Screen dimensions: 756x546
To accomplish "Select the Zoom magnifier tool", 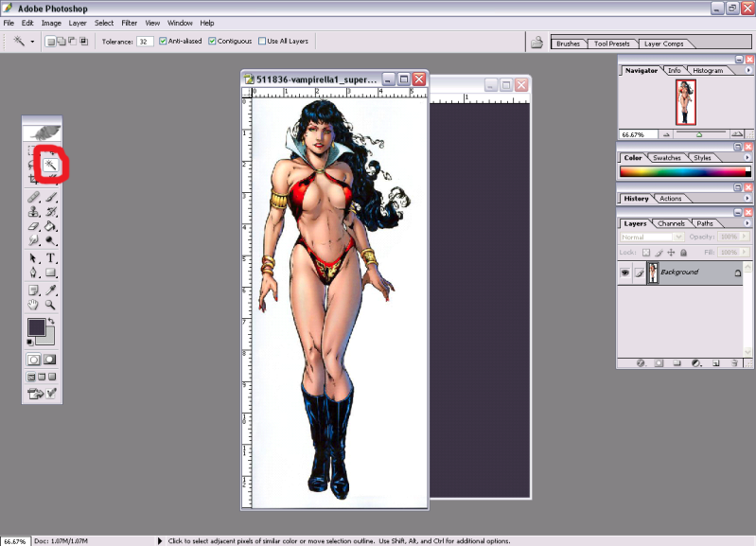I will pyautogui.click(x=50, y=305).
